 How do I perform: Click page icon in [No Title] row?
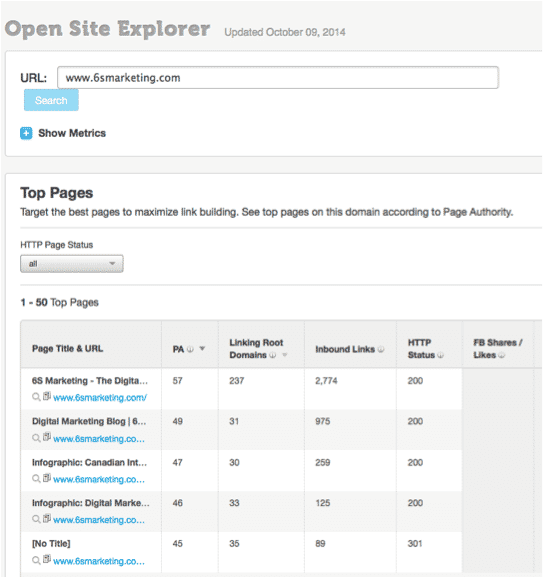coord(47,559)
